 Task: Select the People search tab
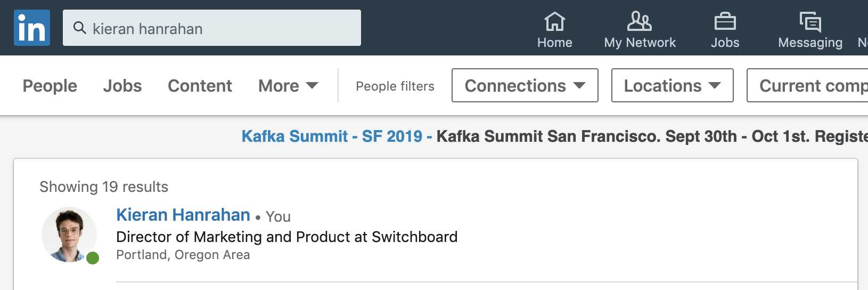50,86
